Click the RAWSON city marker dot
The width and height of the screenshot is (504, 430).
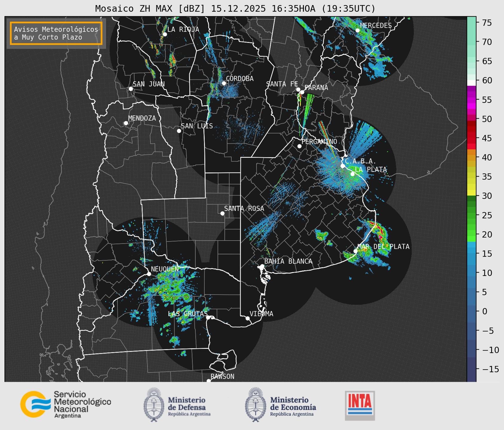(209, 381)
